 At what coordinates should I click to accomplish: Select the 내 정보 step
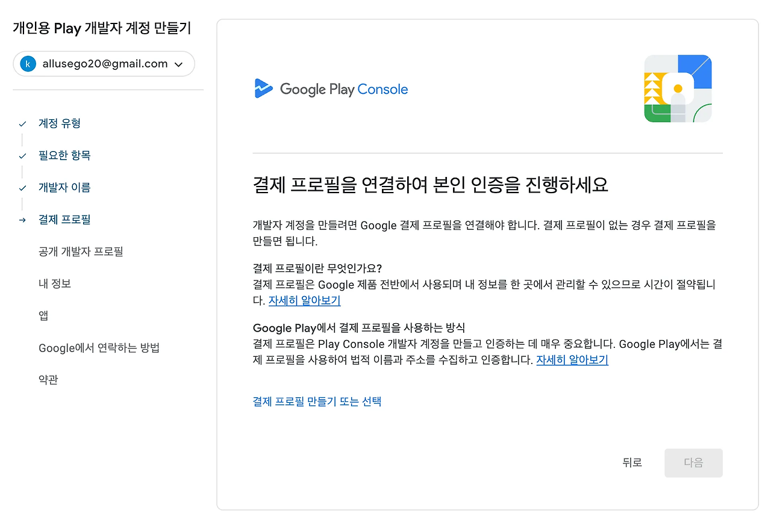click(x=55, y=283)
